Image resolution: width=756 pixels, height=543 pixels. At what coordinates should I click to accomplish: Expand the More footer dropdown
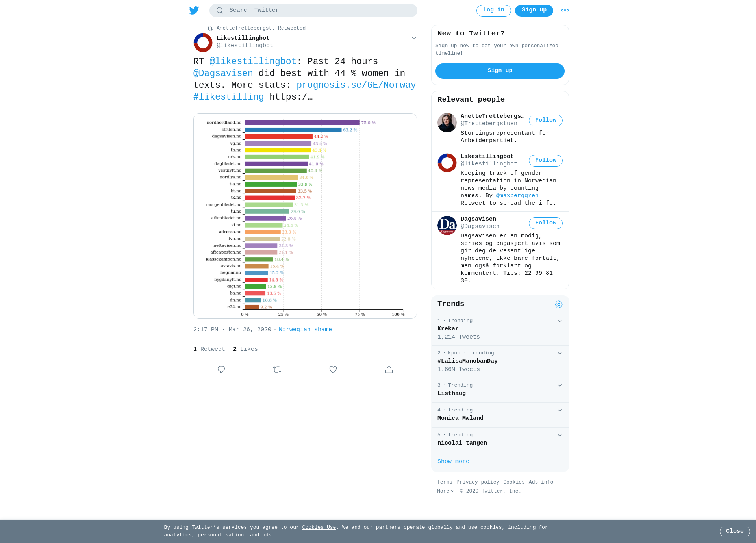(446, 491)
